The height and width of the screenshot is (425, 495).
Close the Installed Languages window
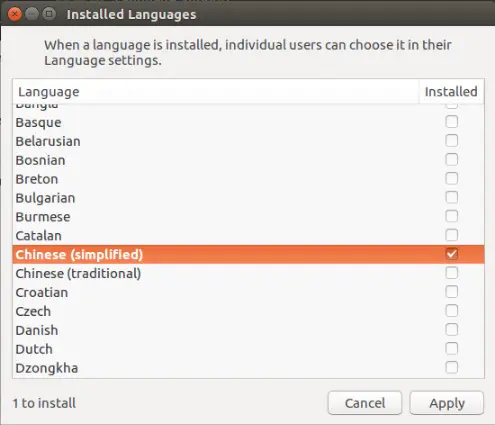(15, 14)
